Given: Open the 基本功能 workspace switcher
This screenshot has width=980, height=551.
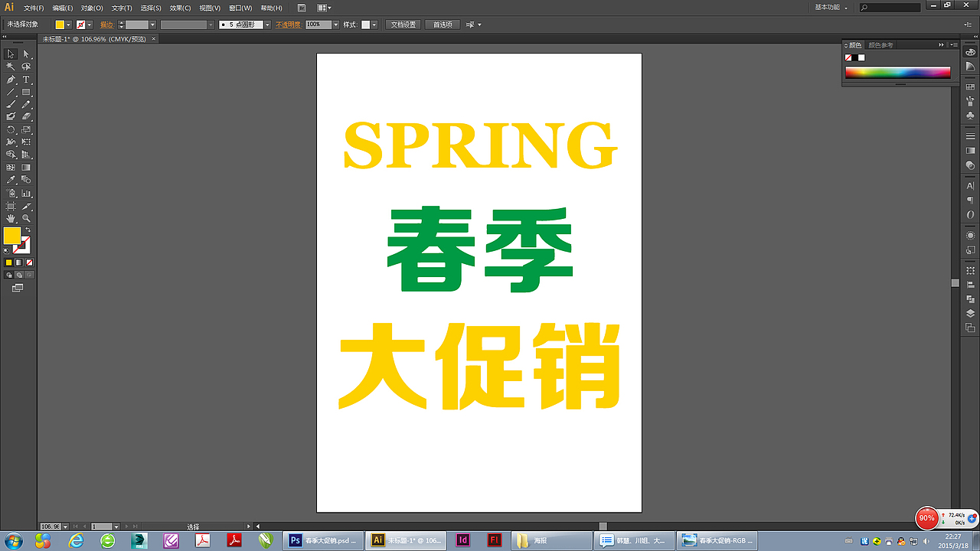Looking at the screenshot, I should (x=831, y=7).
